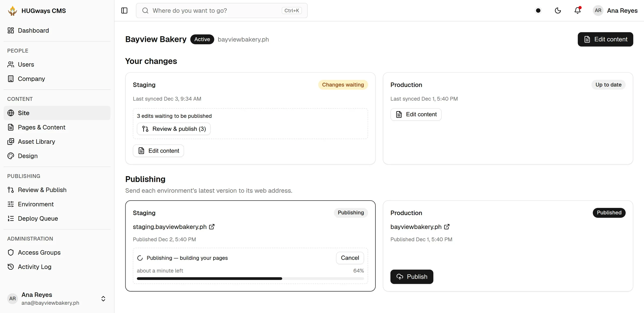The width and height of the screenshot is (644, 313).
Task: Click the Ctrl+K shortcut hint
Action: pyautogui.click(x=292, y=10)
